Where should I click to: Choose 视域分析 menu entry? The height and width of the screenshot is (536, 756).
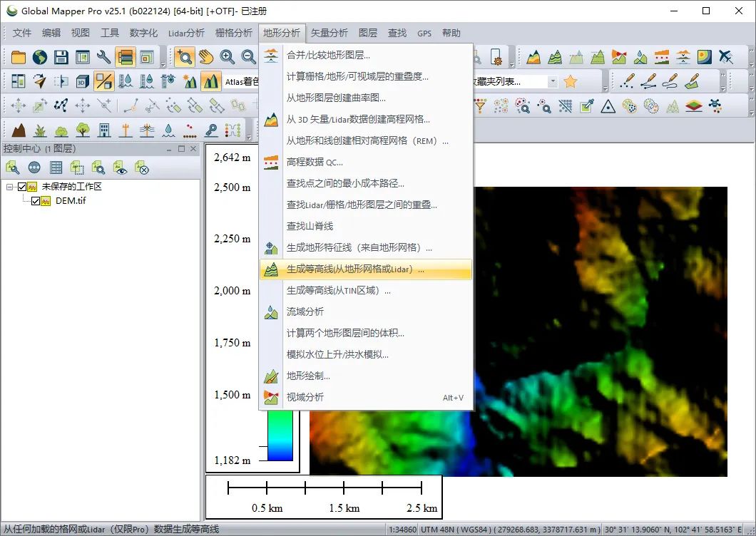pyautogui.click(x=365, y=397)
